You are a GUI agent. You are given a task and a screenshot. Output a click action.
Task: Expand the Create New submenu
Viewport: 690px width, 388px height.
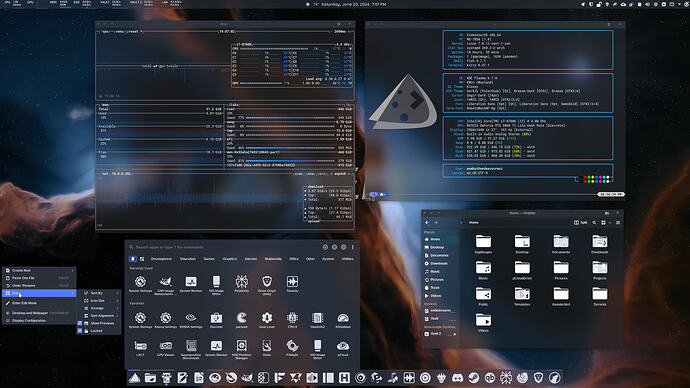coord(39,271)
